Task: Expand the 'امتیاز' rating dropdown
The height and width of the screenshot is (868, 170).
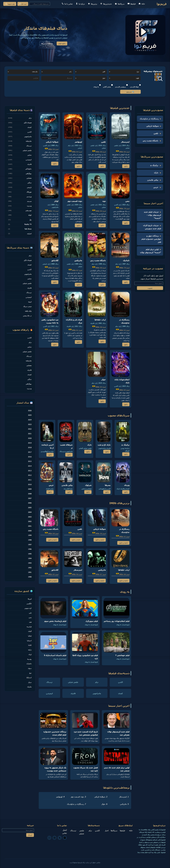Action: tap(90, 78)
